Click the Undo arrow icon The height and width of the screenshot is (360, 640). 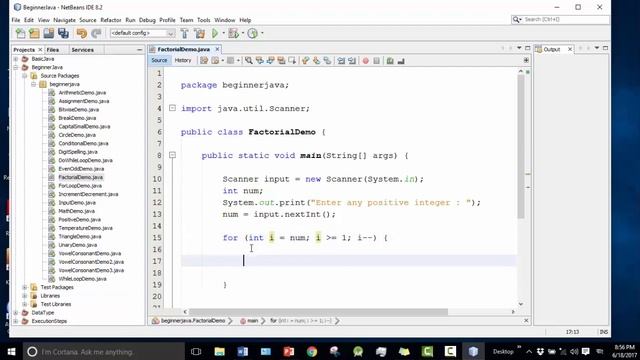(x=82, y=33)
